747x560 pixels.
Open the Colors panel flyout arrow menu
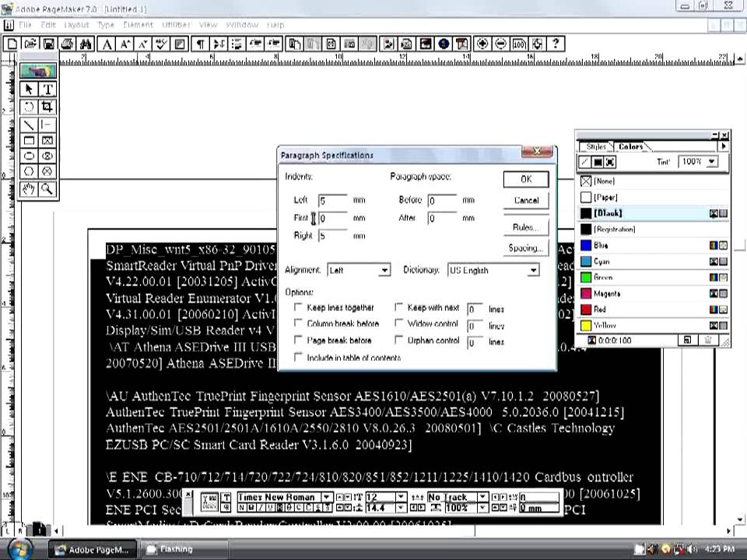click(724, 147)
